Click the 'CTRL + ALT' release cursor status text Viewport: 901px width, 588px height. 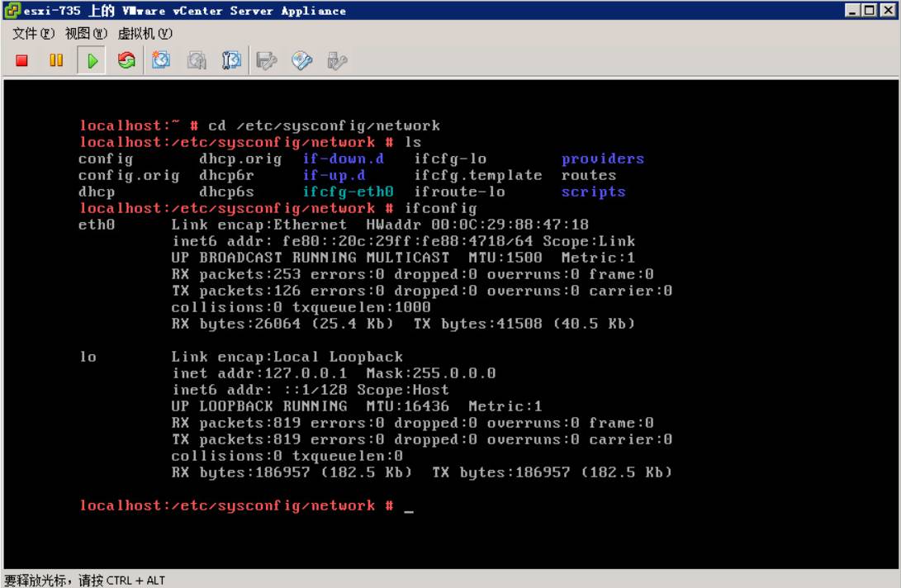[135, 581]
